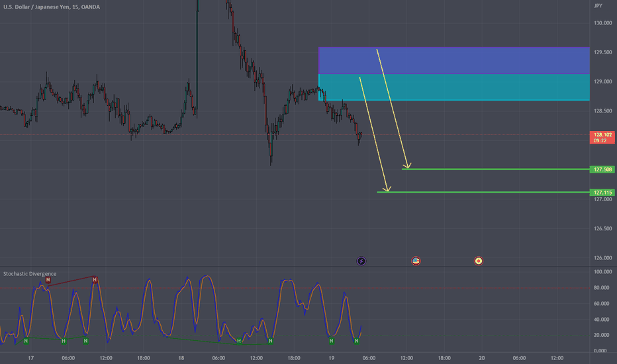Click the 130.000 price axis label
Image resolution: width=617 pixels, height=364 pixels.
[603, 23]
